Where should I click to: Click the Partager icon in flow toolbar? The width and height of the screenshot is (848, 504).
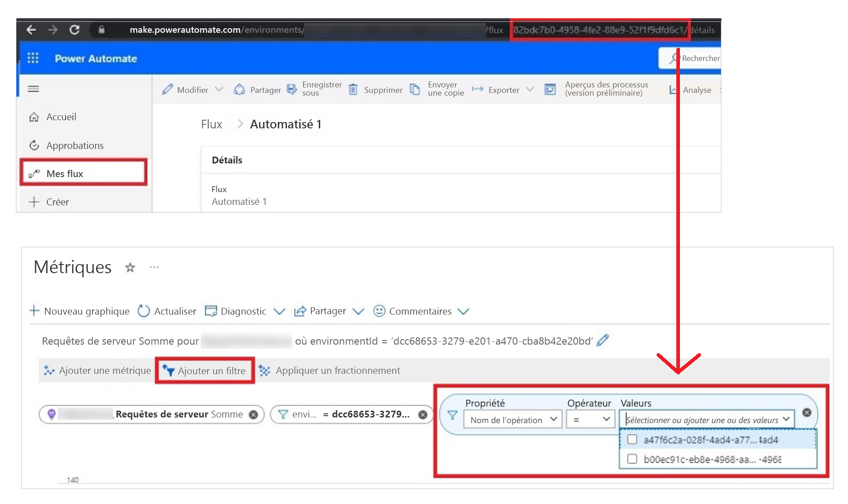pyautogui.click(x=240, y=90)
